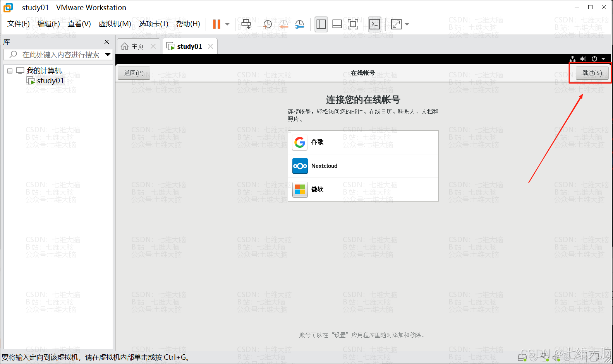This screenshot has width=613, height=364.
Task: Collapse the 我的计算机 tree node
Action: (x=10, y=71)
